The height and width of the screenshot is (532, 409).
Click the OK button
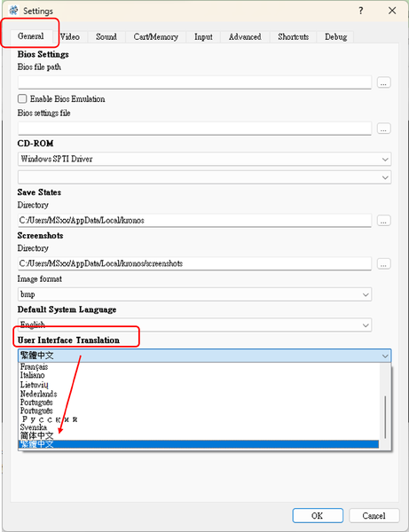click(x=318, y=516)
